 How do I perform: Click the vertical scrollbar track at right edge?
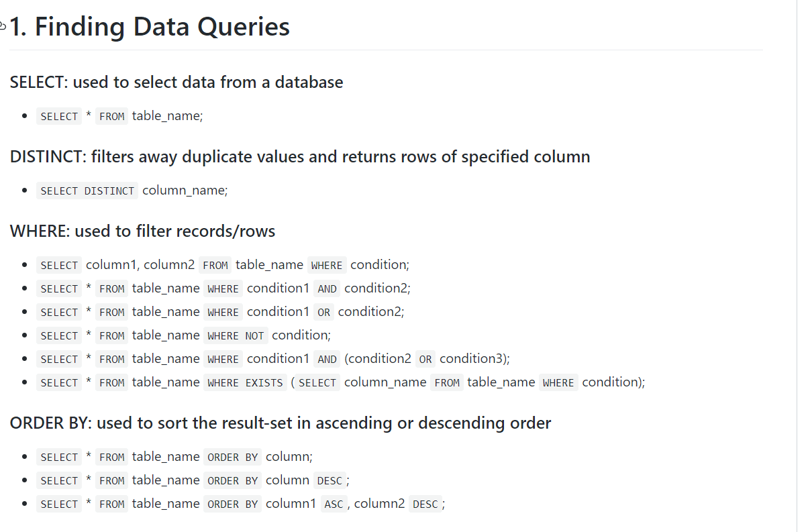click(803, 266)
